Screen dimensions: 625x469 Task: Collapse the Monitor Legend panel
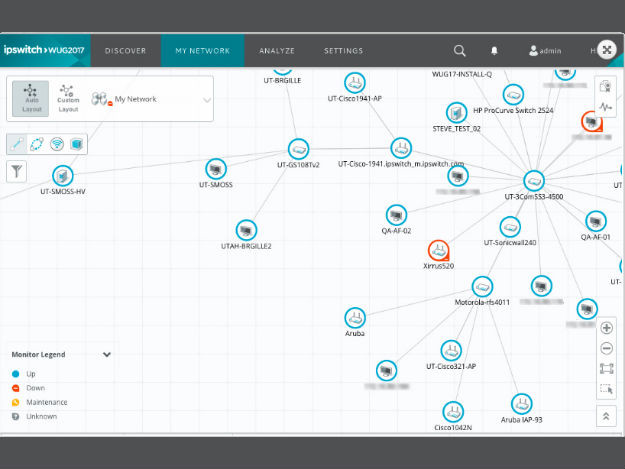click(107, 354)
